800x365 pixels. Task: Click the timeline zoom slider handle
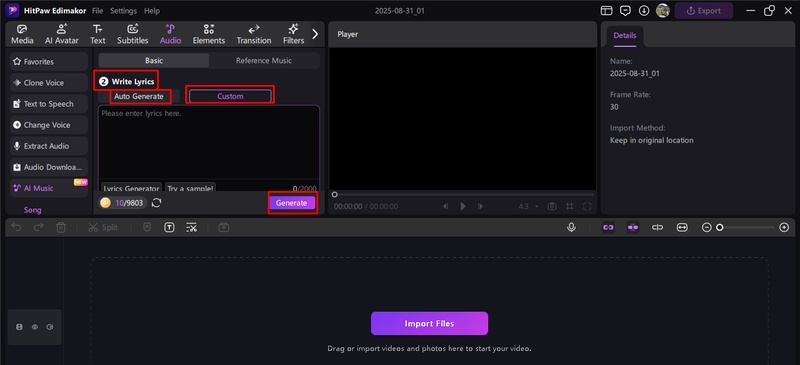pos(719,228)
